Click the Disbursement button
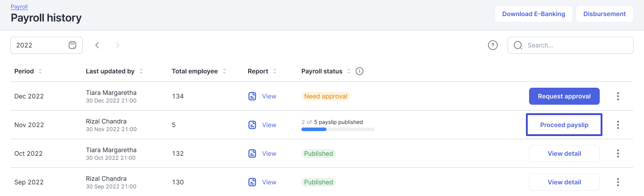Screen dimensions: 644x196 tap(604, 14)
